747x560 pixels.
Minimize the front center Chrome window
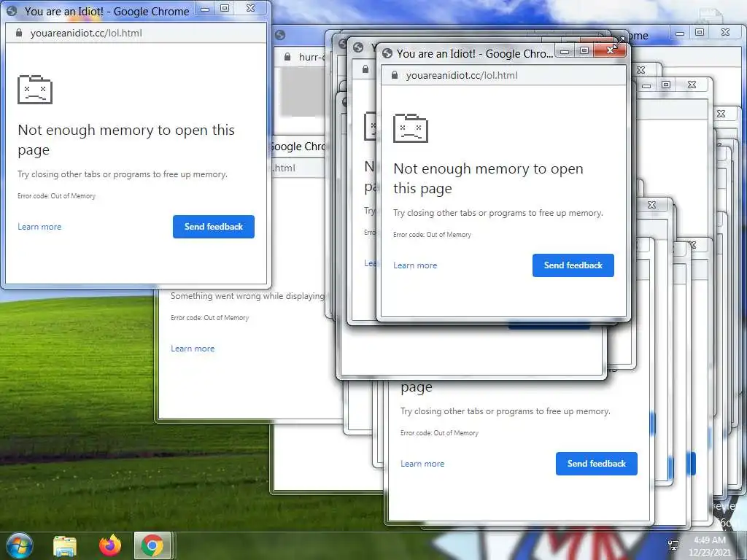tap(565, 51)
